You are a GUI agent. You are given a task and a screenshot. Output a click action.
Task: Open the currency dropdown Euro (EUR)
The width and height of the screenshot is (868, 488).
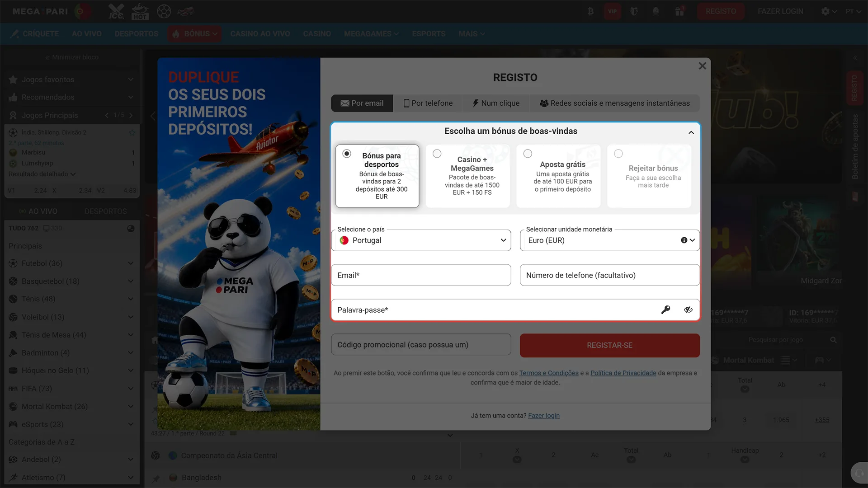[610, 240]
